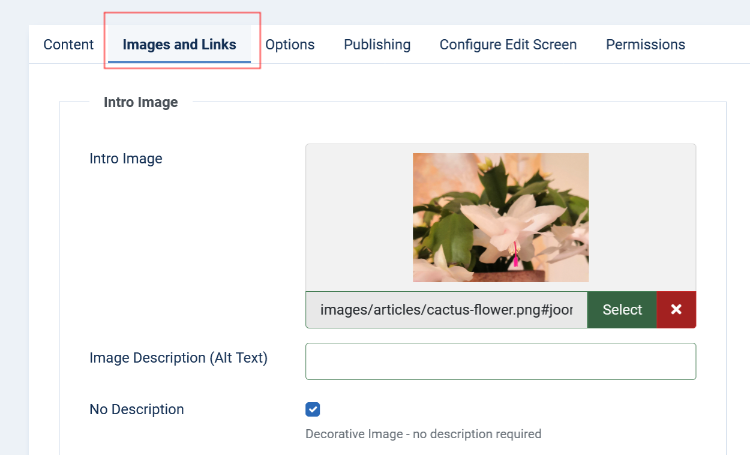Focus the cactus-flower.png image path field
The image size is (750, 455).
tap(446, 310)
